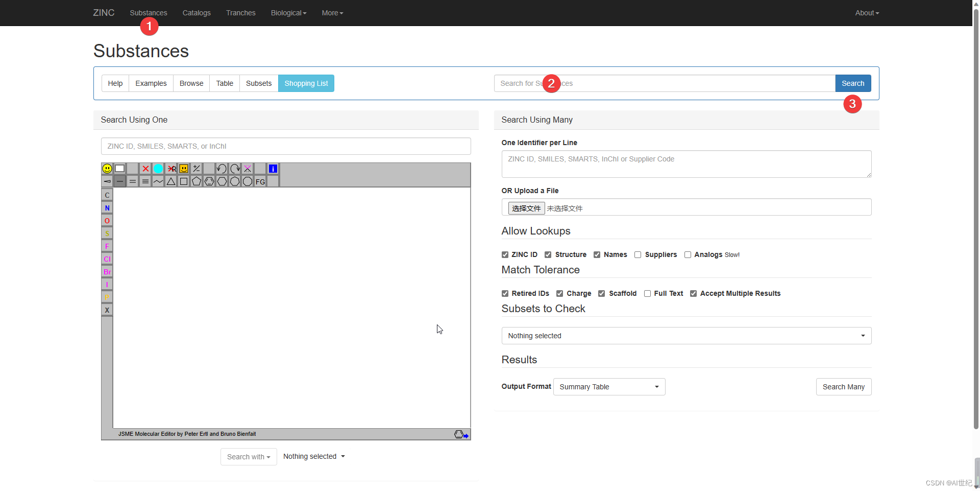The image size is (980, 491).
Task: Click the Table tab button
Action: pos(225,83)
